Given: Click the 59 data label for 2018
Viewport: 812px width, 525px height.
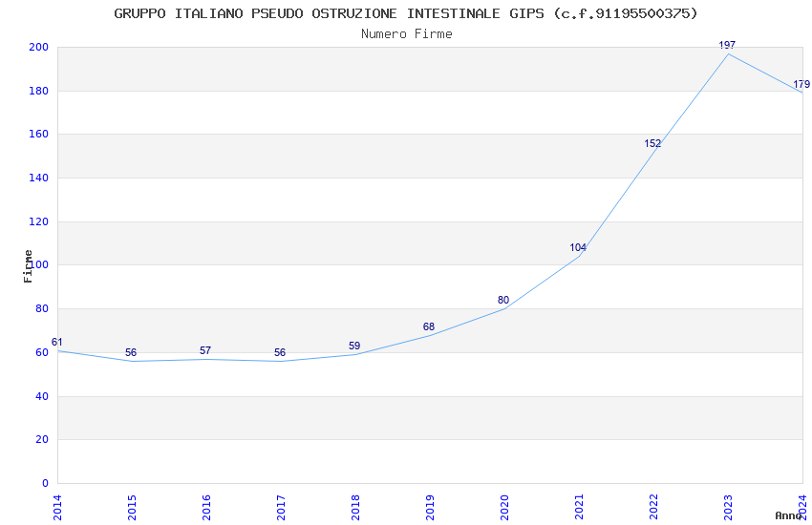Looking at the screenshot, I should [x=354, y=346].
